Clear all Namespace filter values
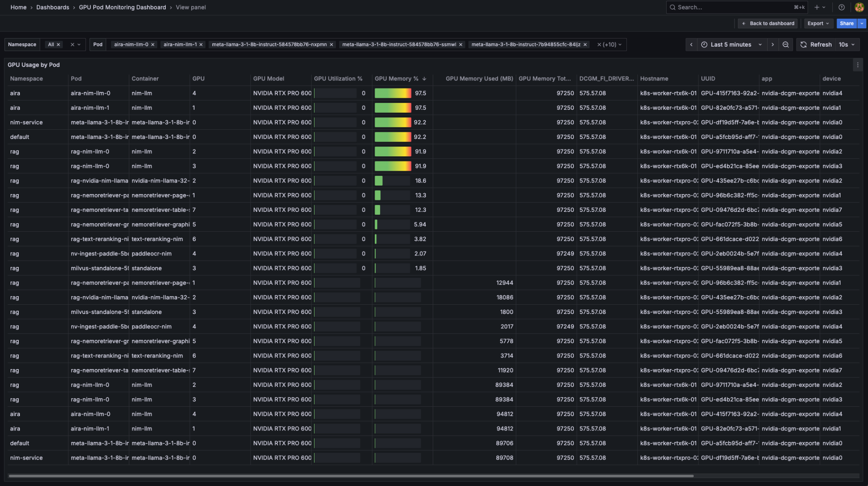 coord(72,44)
